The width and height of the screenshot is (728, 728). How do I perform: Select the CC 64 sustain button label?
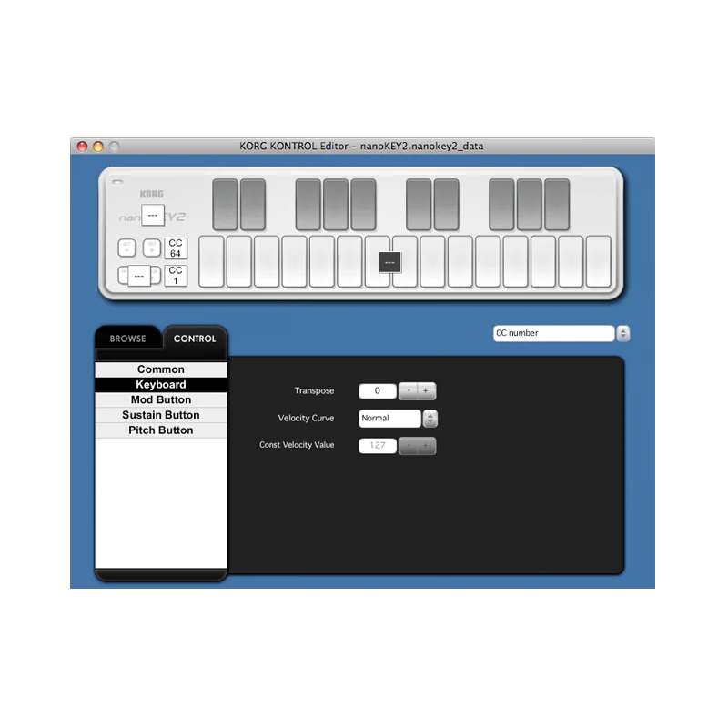coord(176,248)
